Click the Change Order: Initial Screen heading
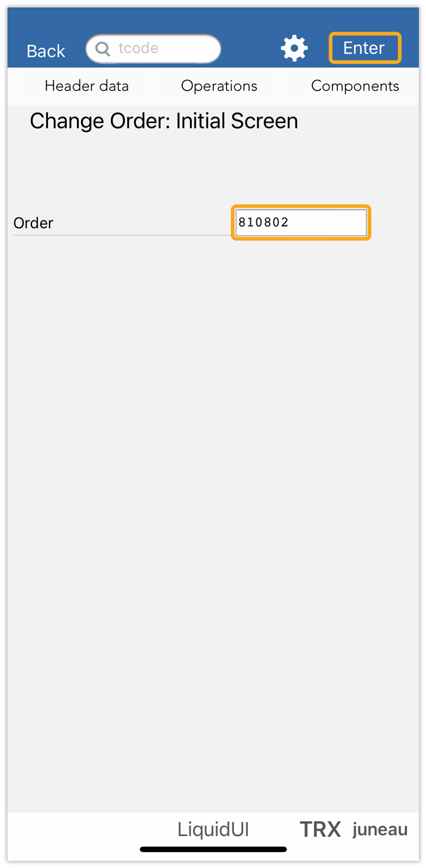426x868 pixels. [x=164, y=121]
